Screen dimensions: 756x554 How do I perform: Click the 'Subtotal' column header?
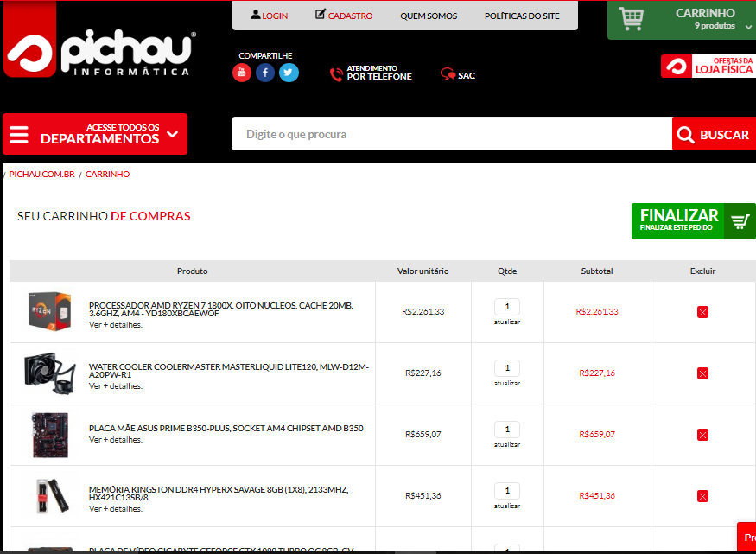(597, 271)
